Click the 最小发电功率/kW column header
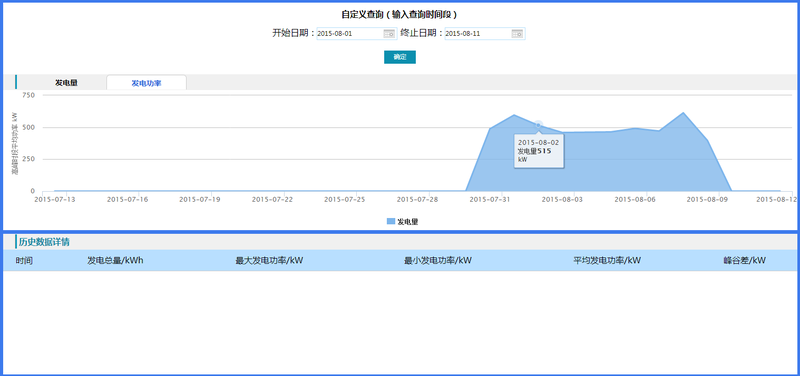 (438, 261)
